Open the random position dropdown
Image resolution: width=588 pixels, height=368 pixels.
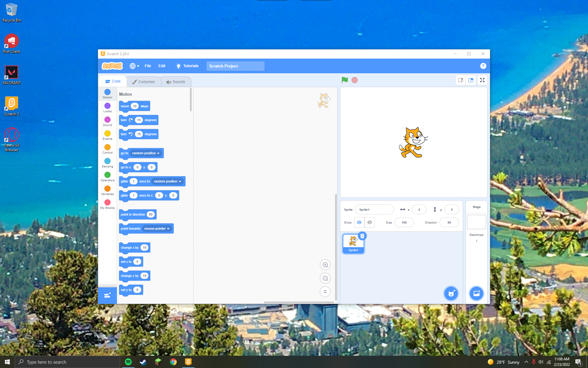[145, 153]
